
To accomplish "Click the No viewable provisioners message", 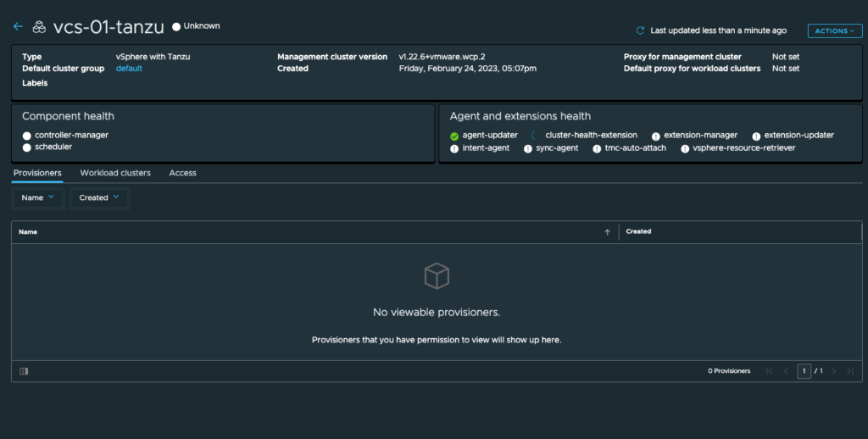I will point(437,312).
